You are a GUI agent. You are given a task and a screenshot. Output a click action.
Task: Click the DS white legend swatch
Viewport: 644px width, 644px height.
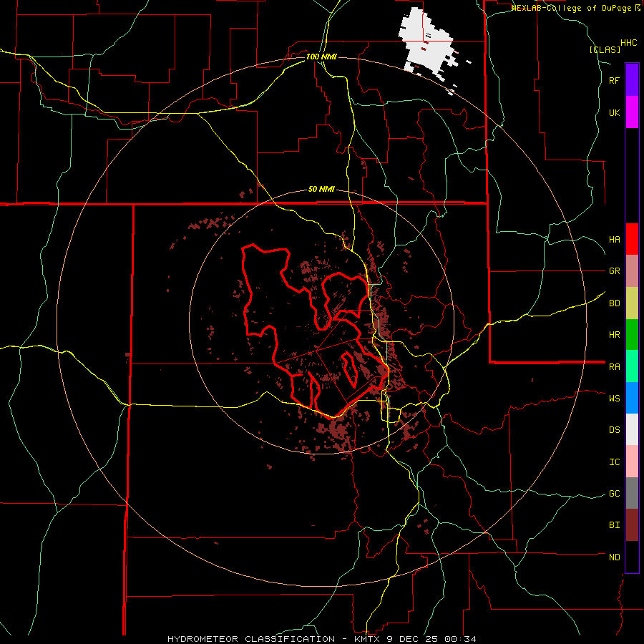(632, 429)
